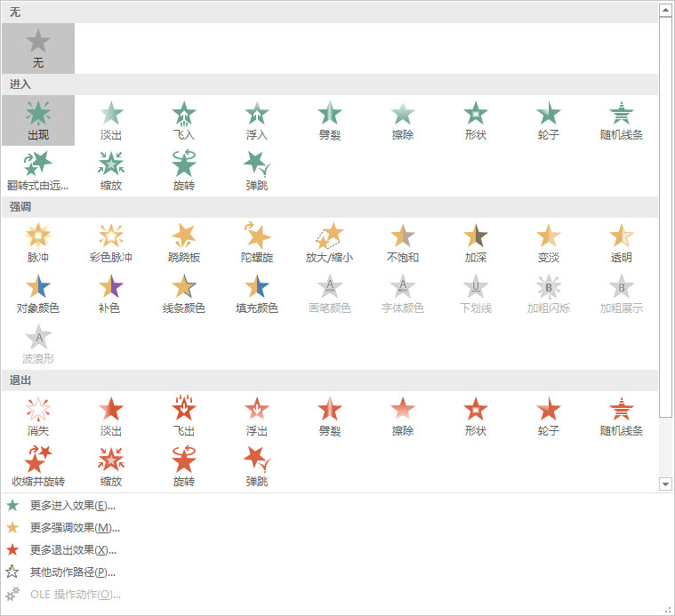Screen dimensions: 675x616
Task: Apply the red 弹跳 exit effect
Action: coord(257,467)
